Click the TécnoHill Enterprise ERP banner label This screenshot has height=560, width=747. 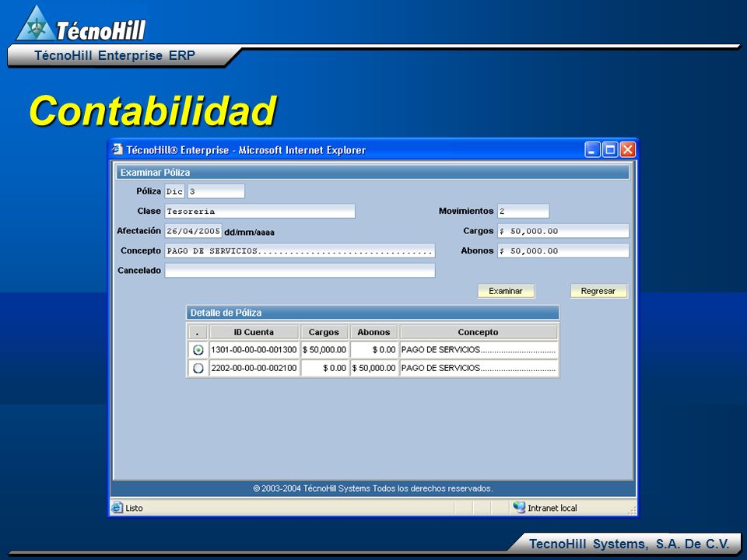(115, 55)
